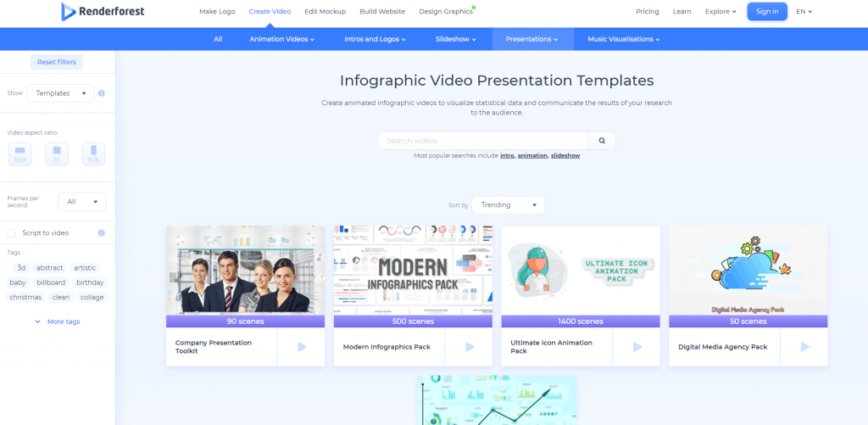
Task: Click the search magnifier button
Action: [602, 141]
